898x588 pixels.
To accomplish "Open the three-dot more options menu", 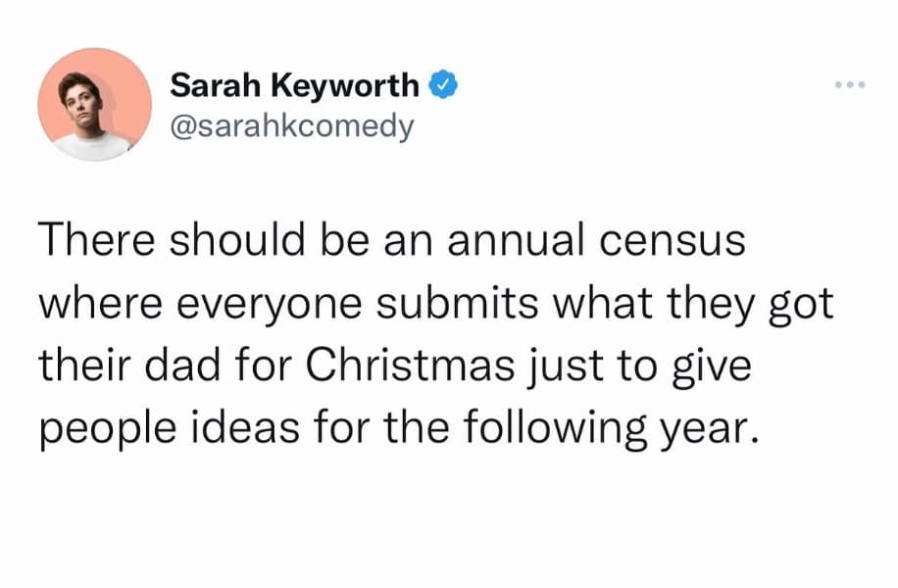I will point(849,86).
